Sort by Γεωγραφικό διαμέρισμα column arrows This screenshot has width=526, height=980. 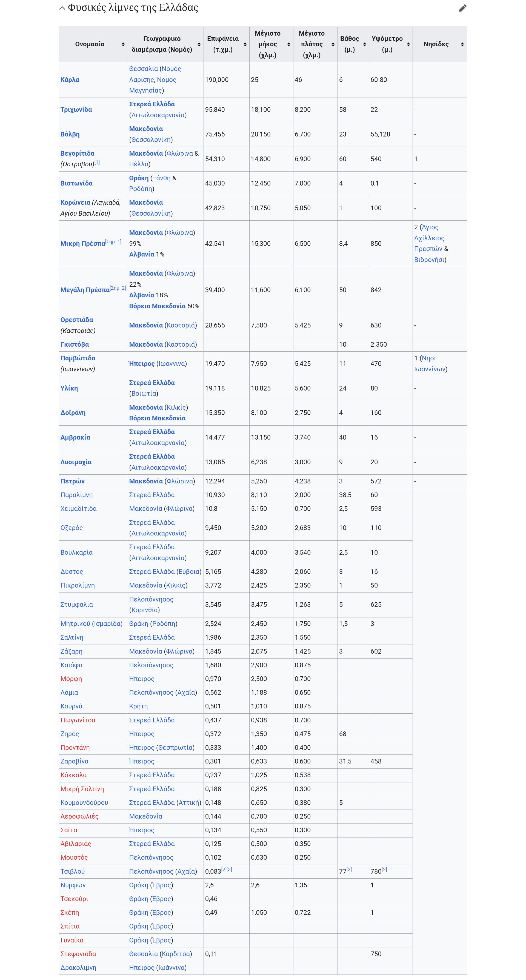pos(199,44)
